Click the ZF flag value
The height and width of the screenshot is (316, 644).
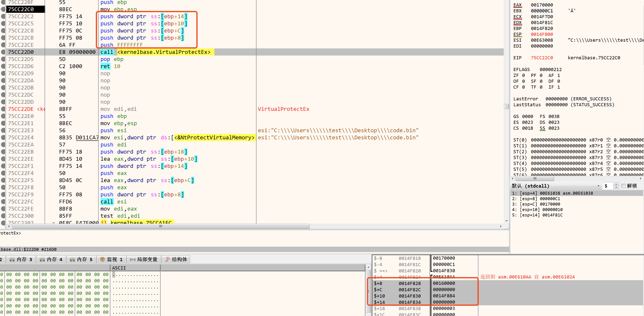tap(523, 75)
